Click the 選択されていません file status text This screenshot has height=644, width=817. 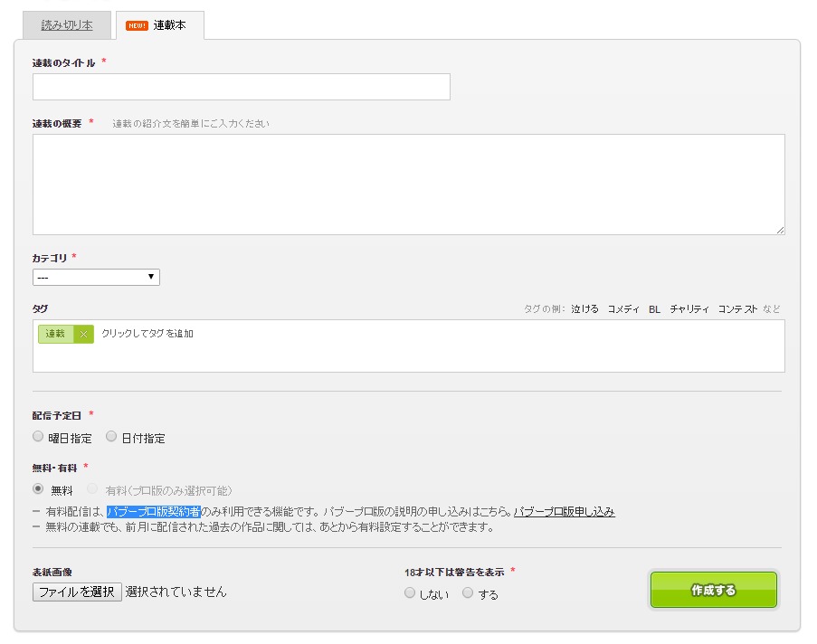[176, 592]
